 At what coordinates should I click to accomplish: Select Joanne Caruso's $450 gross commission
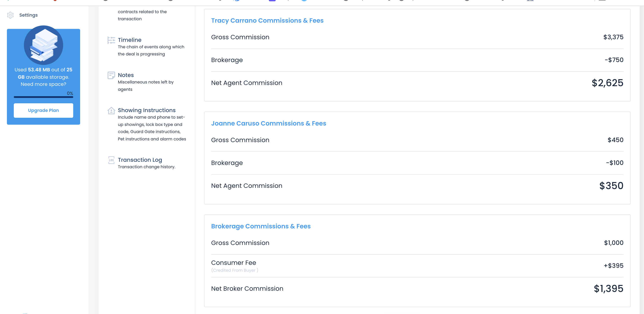615,140
